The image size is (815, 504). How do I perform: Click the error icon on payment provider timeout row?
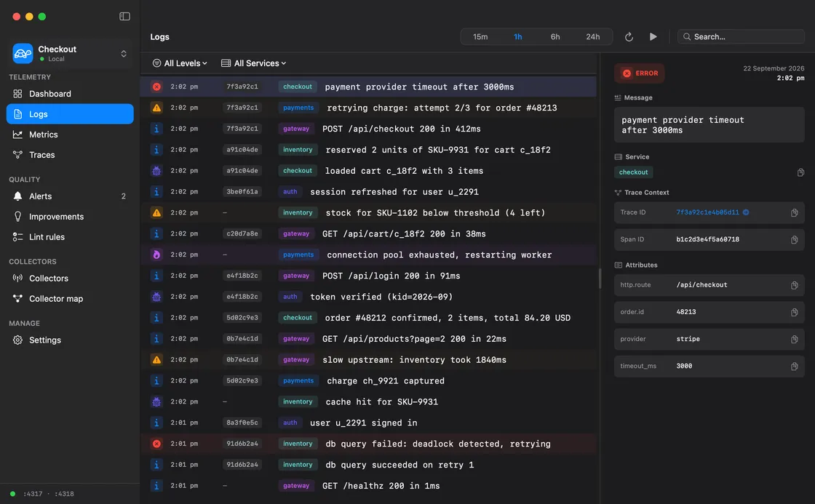coord(156,87)
